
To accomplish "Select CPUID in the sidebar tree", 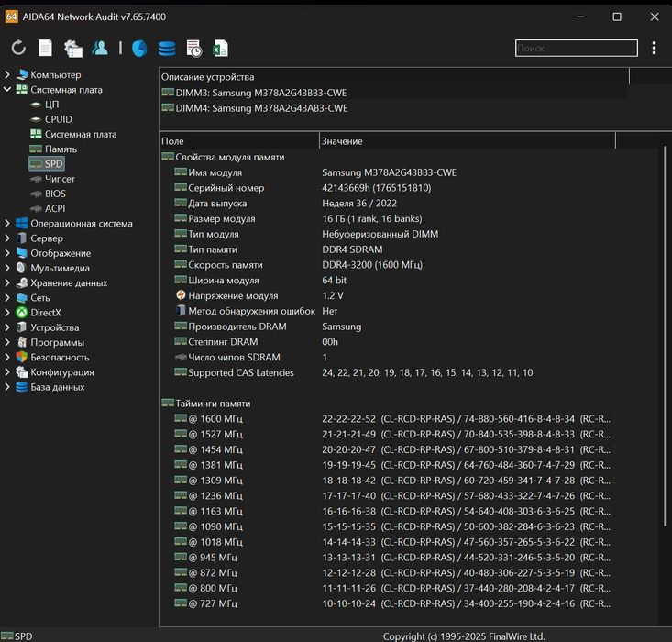I will point(58,119).
